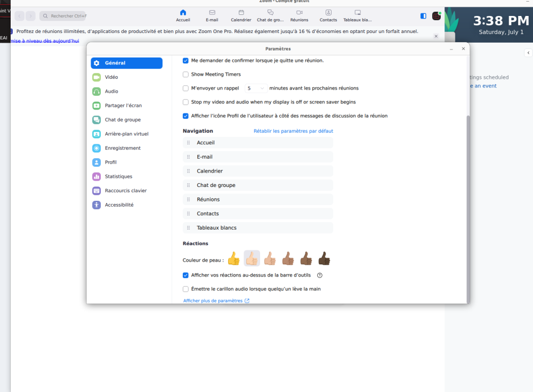Toggle show reactions above toolbar checkbox
533x392 pixels.
[x=185, y=275]
